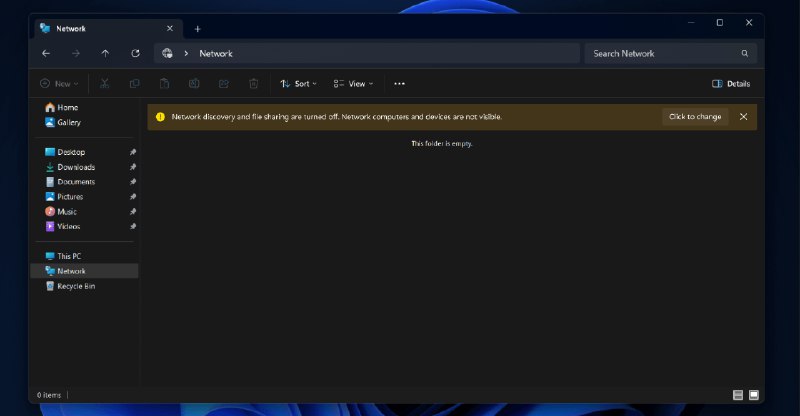
Task: Click the 0 items status text
Action: (49, 395)
